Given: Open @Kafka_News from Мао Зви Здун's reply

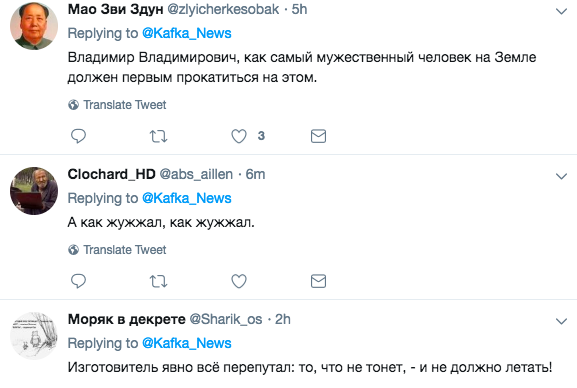Looking at the screenshot, I should coord(187,33).
